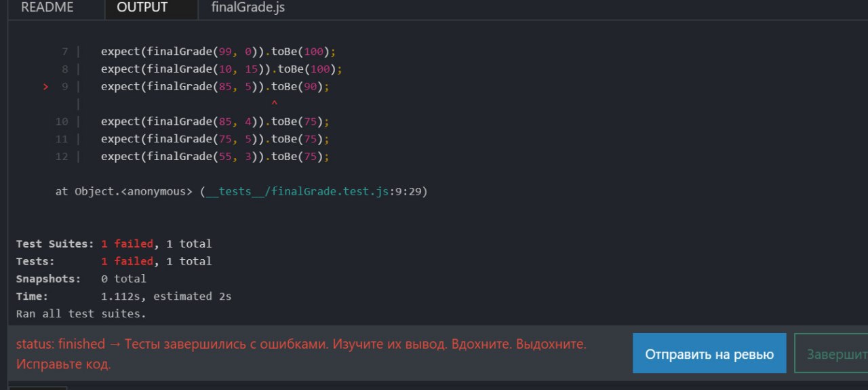Click the red error marker arrow at line 9
The image size is (868, 390).
(46, 87)
